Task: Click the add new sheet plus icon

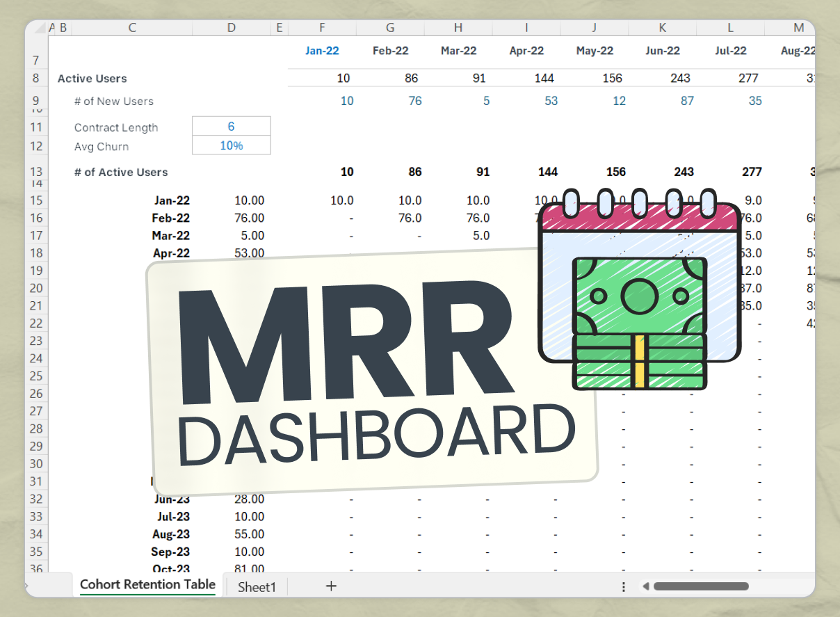Action: tap(331, 586)
